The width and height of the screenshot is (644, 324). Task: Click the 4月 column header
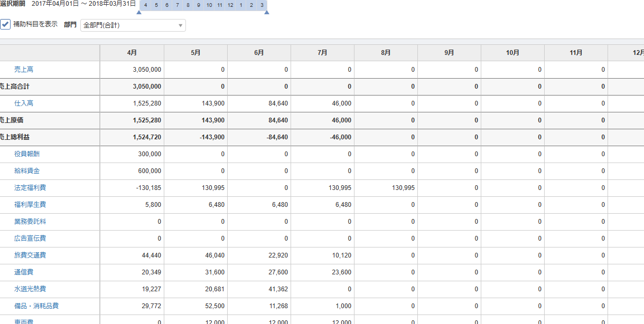pyautogui.click(x=132, y=53)
